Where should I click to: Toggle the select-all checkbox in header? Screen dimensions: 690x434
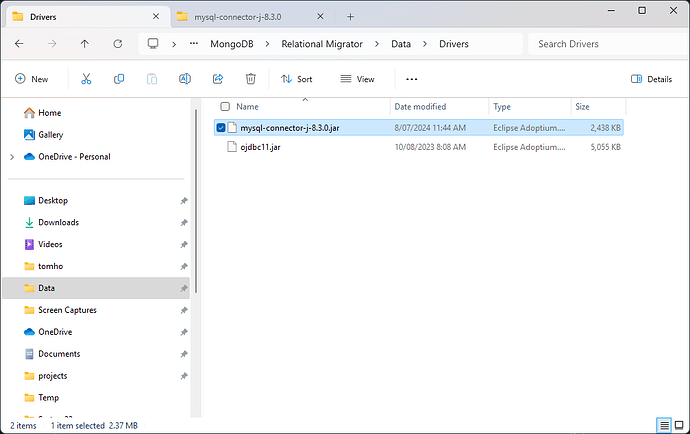225,106
